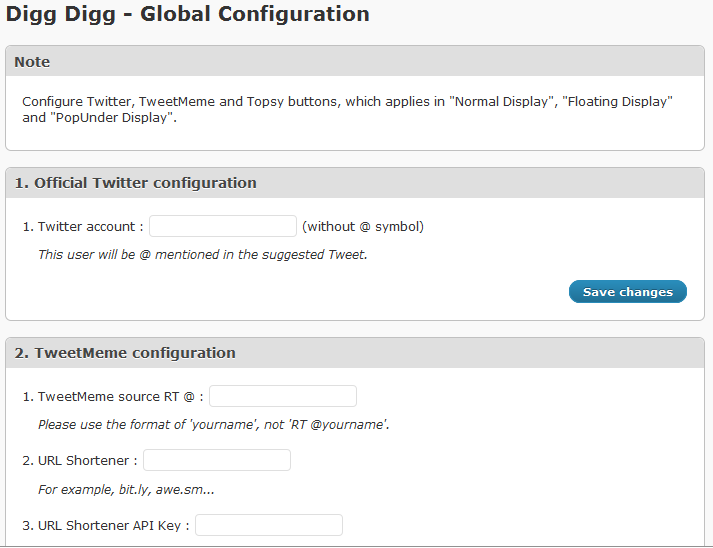Screen dimensions: 713x548
Task: Click the "Floating Display" text in the Note
Action: click(x=618, y=101)
